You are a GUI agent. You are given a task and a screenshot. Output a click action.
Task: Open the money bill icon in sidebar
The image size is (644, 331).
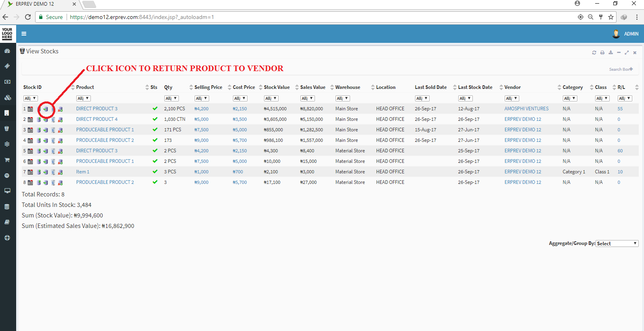(7, 82)
